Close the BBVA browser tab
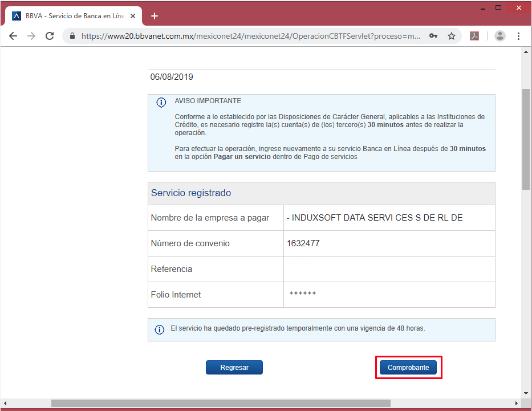 (135, 16)
